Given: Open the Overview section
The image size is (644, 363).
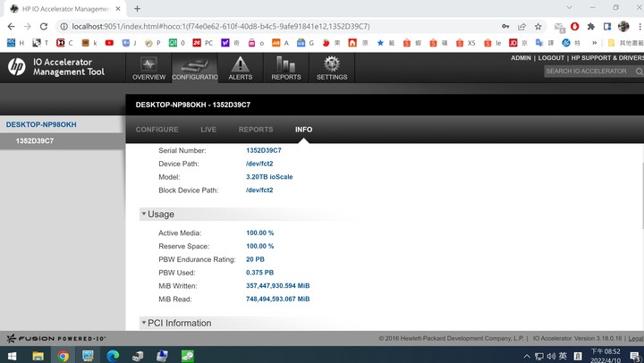Looking at the screenshot, I should click(x=148, y=68).
